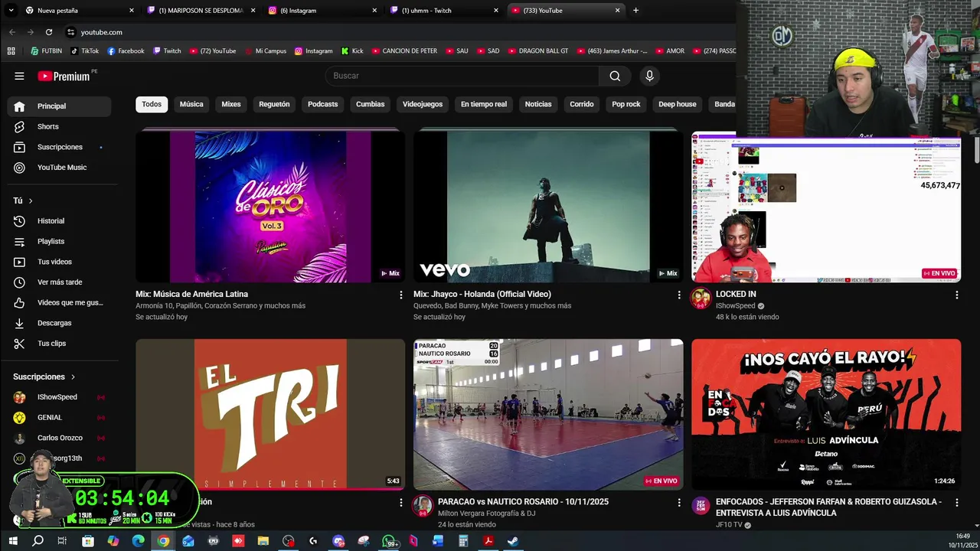Select the Videojuegos filter chip
The image size is (980, 551).
423,104
